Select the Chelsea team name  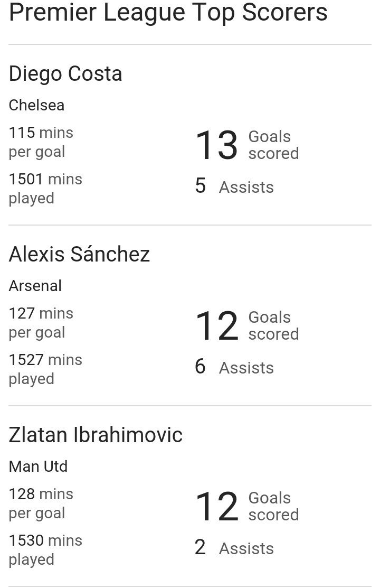tap(36, 105)
